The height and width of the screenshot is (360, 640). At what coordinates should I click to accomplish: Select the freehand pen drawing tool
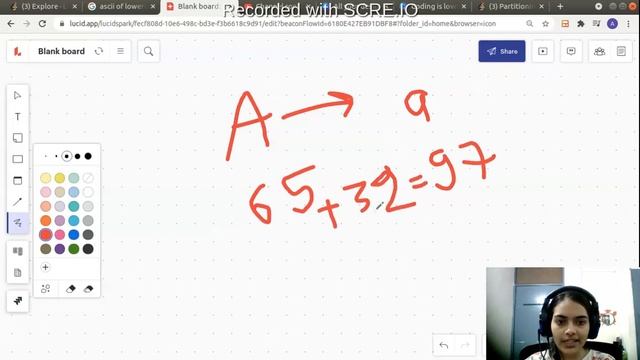tap(18, 223)
